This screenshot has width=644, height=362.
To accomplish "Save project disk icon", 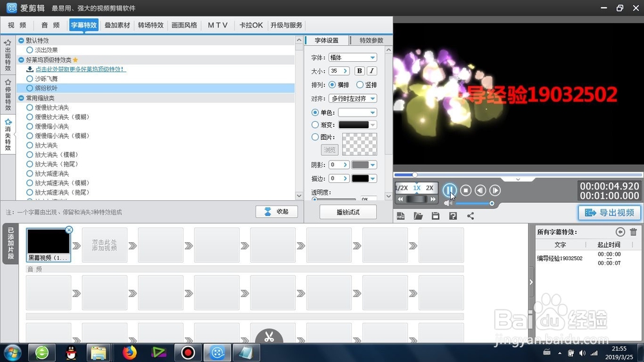I will coord(435,216).
